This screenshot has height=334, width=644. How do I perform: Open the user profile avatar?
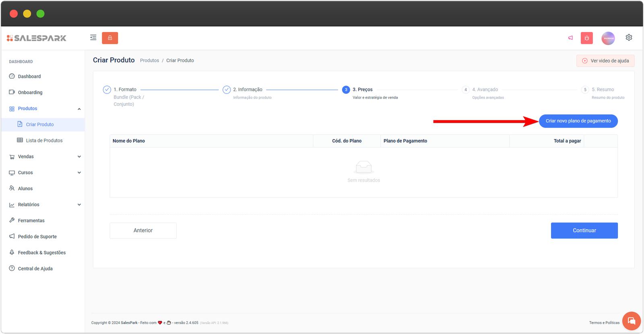(608, 38)
